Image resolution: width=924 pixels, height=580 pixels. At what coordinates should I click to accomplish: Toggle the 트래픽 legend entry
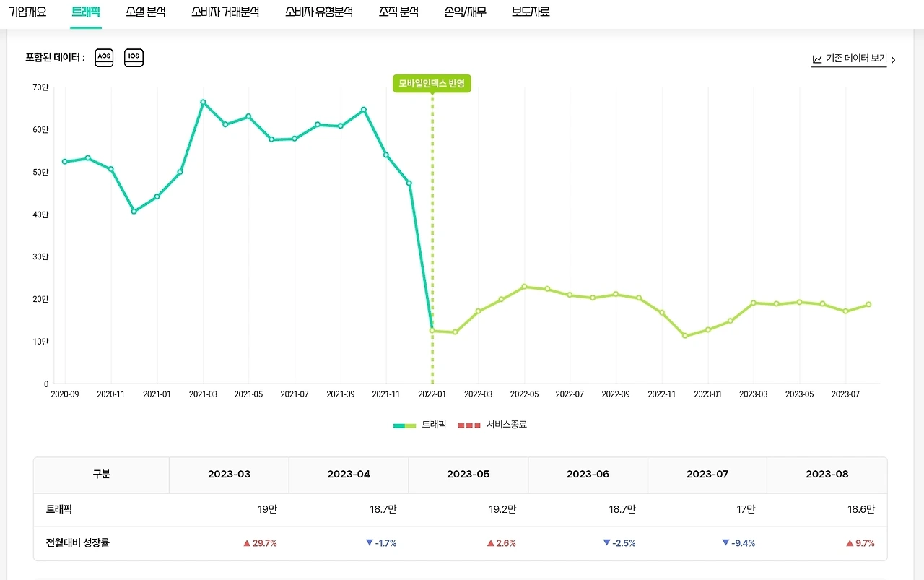point(420,425)
